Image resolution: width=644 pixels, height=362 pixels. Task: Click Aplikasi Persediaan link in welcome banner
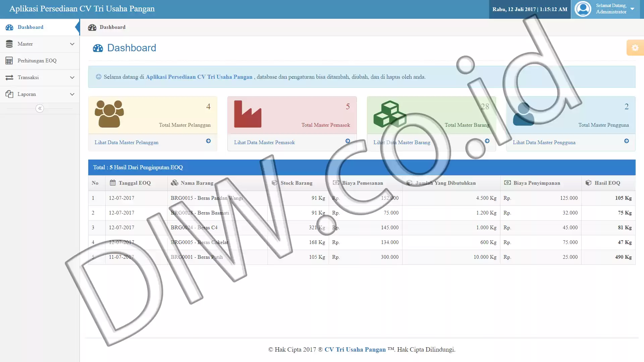click(x=199, y=77)
